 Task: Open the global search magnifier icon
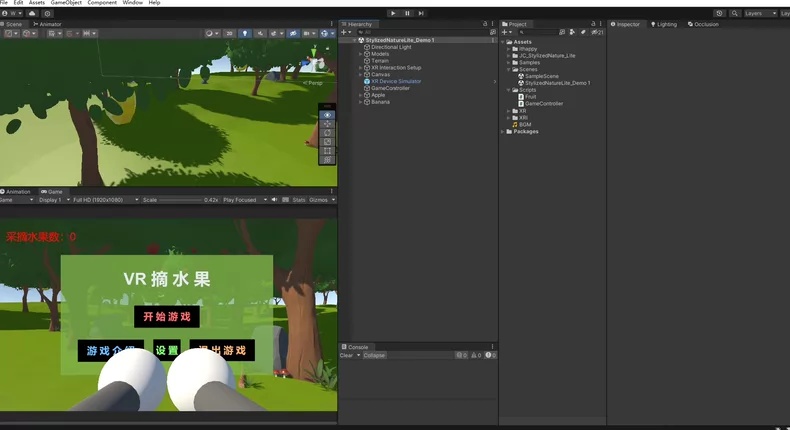(735, 14)
